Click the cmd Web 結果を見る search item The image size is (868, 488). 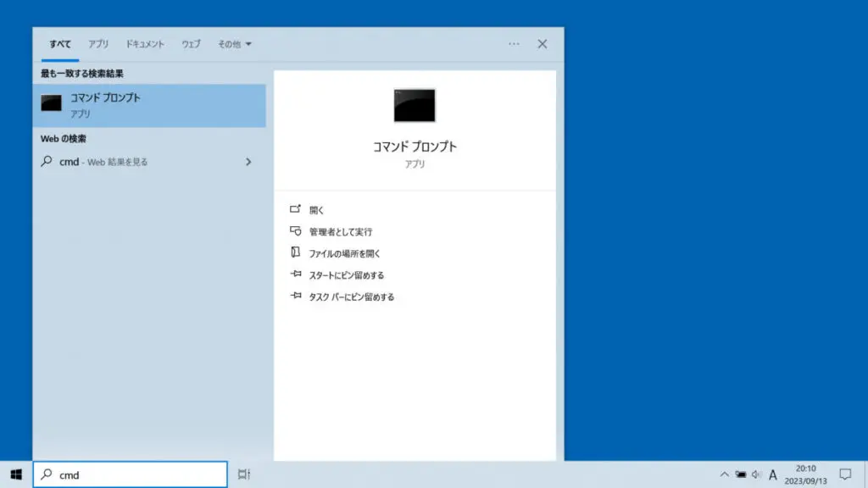[149, 162]
